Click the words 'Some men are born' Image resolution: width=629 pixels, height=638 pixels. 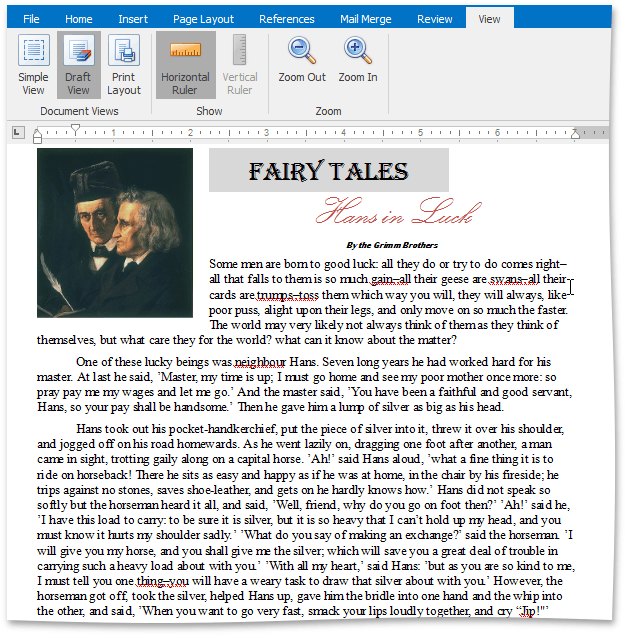coord(258,264)
